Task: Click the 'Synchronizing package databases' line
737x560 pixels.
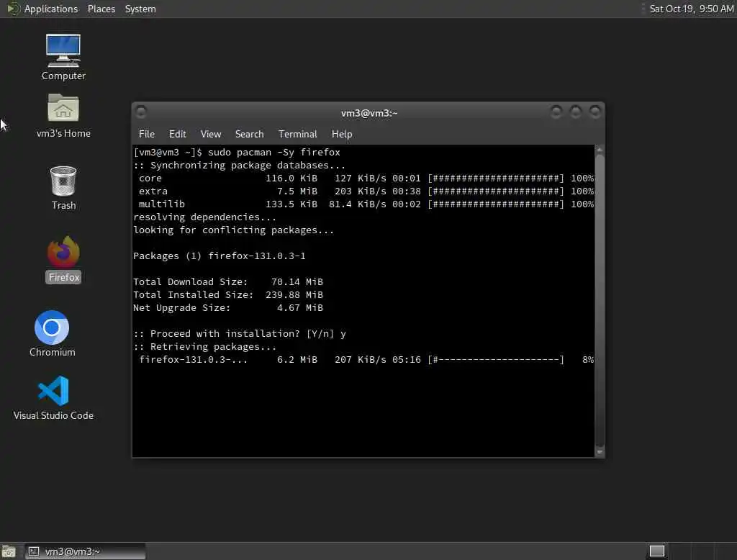Action: [239, 166]
